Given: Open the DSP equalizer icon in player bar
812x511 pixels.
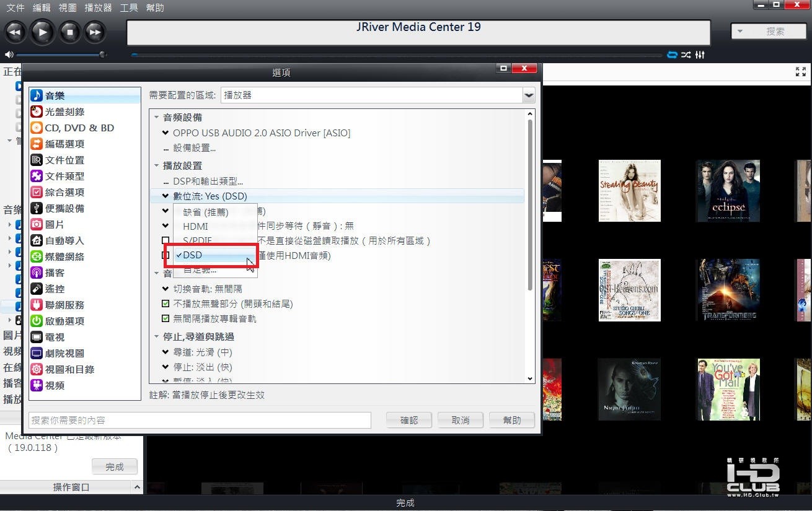Looking at the screenshot, I should [700, 55].
